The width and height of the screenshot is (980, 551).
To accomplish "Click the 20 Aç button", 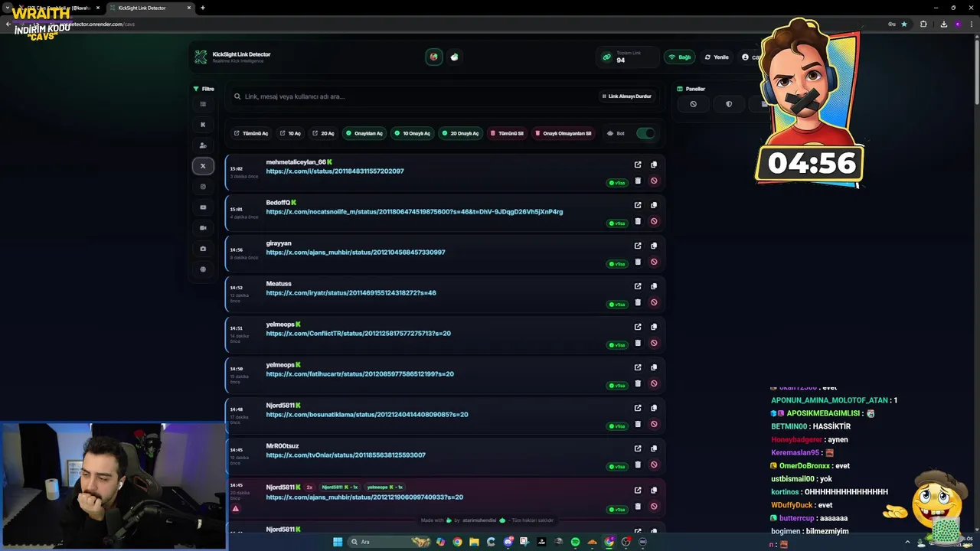I will tap(323, 133).
